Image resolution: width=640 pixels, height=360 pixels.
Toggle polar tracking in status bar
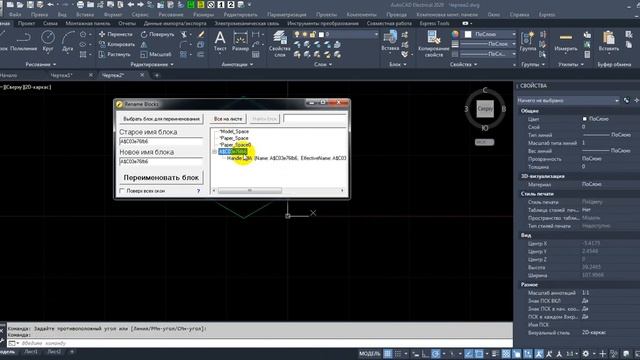(x=436, y=354)
